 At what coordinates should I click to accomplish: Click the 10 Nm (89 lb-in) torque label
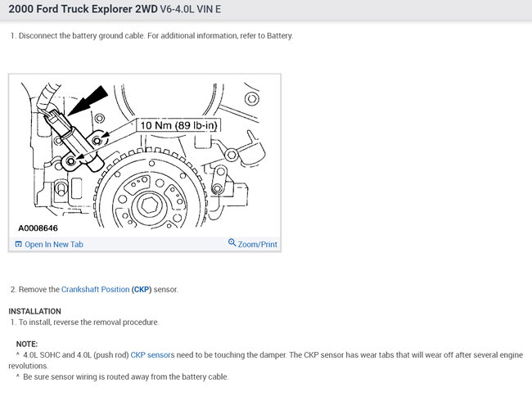tap(178, 125)
